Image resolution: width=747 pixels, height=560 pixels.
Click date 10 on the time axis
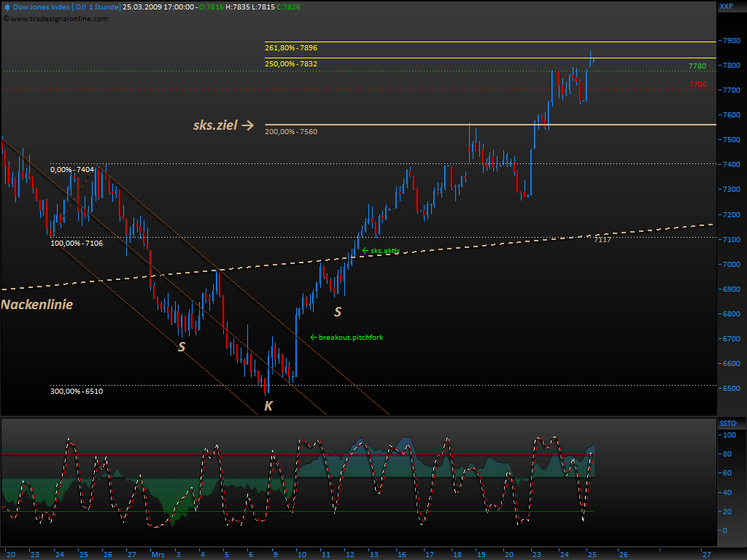302,554
